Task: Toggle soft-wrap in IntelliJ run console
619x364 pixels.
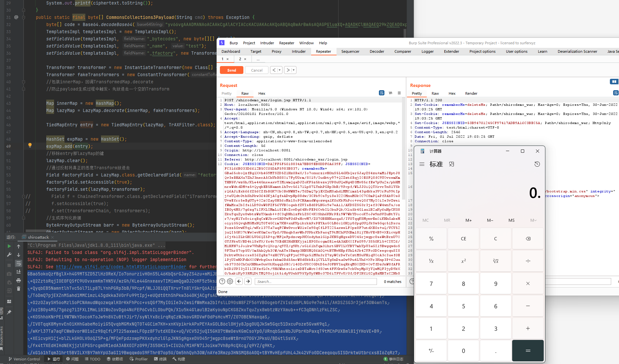Action: (19, 263)
